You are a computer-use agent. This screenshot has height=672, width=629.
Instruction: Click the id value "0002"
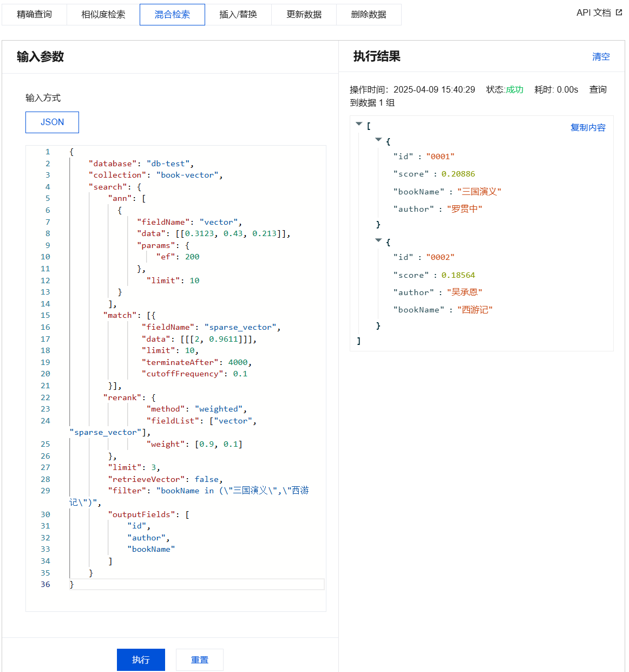tap(440, 257)
